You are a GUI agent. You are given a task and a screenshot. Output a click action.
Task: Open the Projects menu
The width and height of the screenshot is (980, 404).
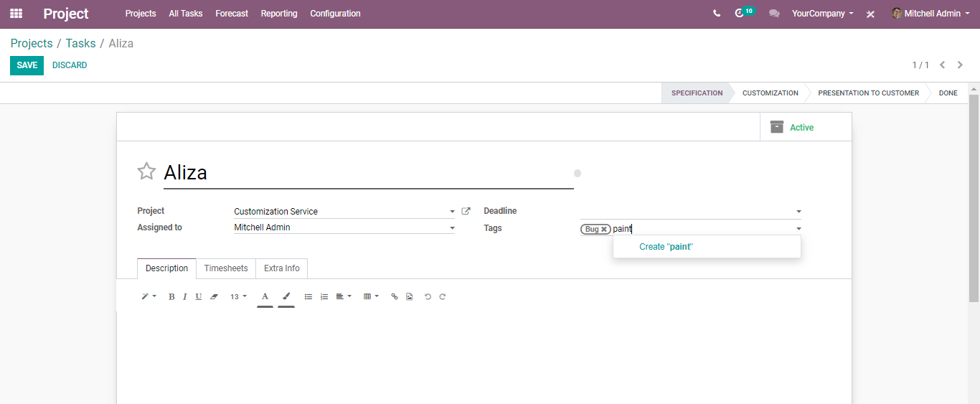(141, 14)
